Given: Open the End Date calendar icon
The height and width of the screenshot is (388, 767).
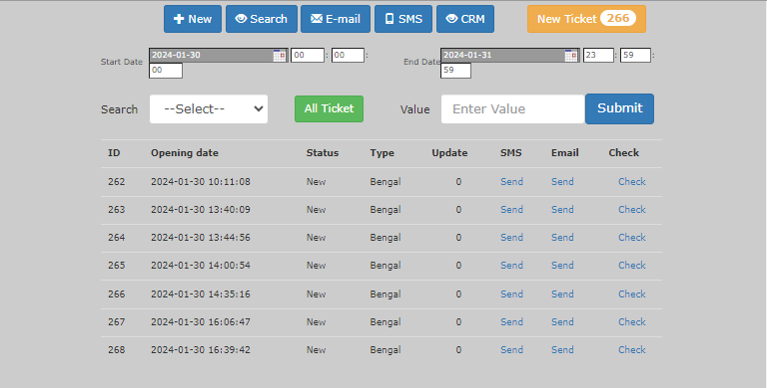Looking at the screenshot, I should [x=571, y=56].
